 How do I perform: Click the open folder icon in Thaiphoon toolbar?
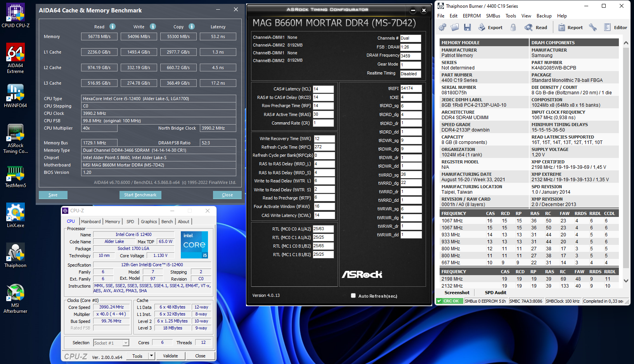click(x=455, y=27)
